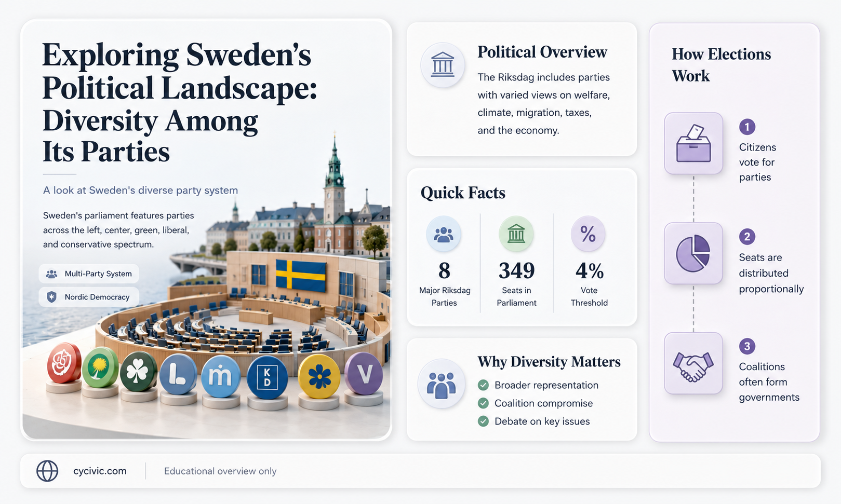
Task: Click the people icon in Multi-Party System chip
Action: (51, 274)
